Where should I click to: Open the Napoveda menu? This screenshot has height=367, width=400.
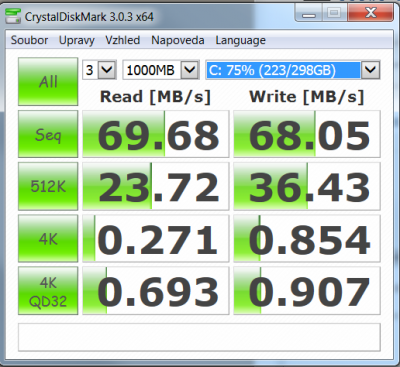coord(178,40)
